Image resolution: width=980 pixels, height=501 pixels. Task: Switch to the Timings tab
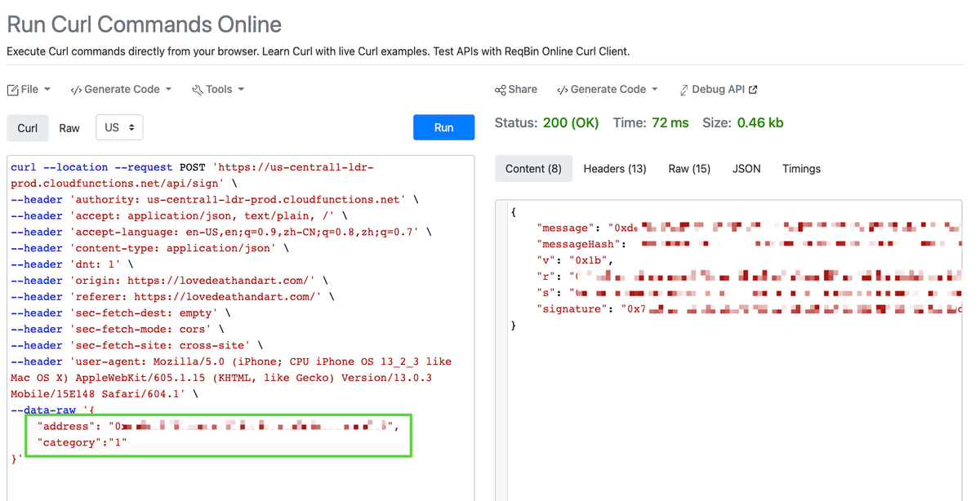tap(801, 169)
